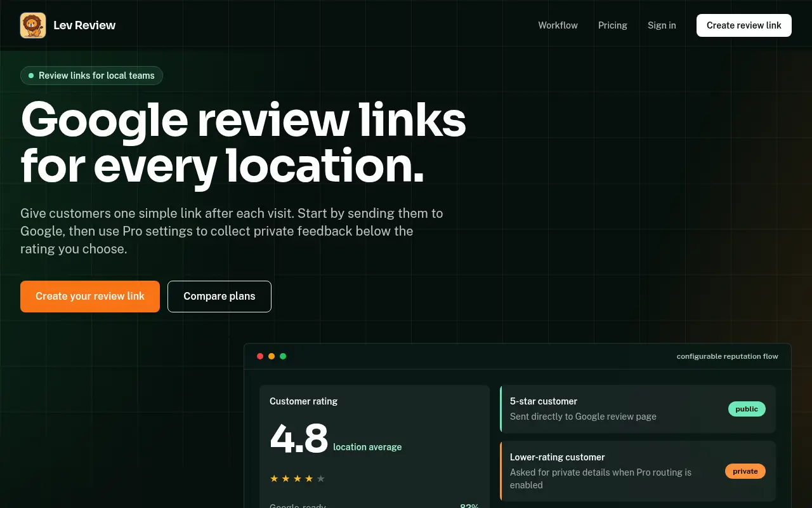
Task: Click the location average label
Action: [367, 447]
